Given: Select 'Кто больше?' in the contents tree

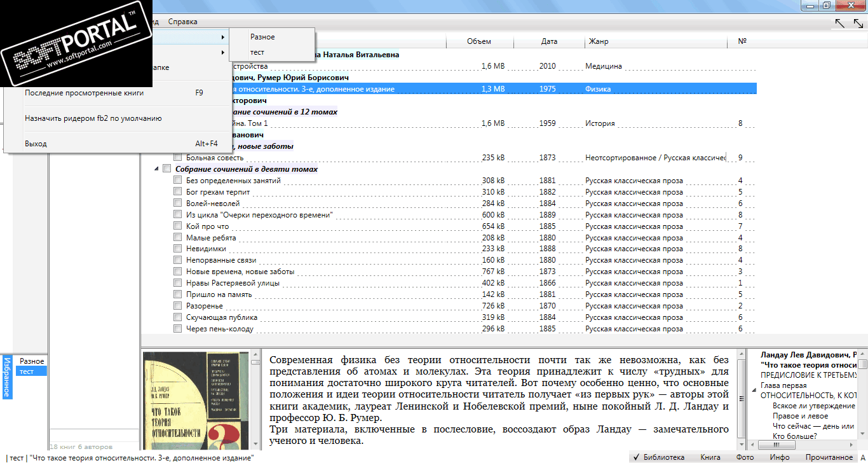Looking at the screenshot, I should (794, 436).
